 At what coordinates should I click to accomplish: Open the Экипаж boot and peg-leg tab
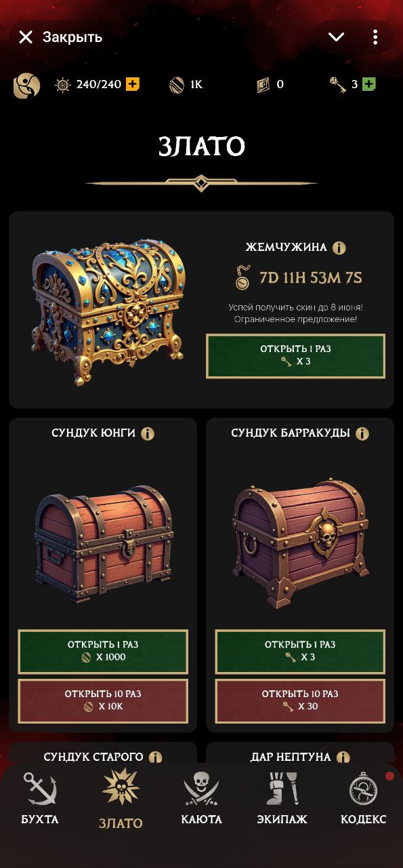tap(282, 800)
